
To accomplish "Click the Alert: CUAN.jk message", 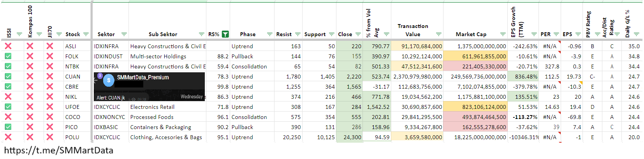I will 111,98.
